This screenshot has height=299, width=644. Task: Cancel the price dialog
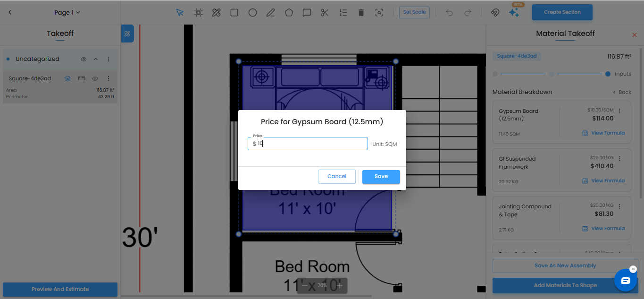[337, 177]
